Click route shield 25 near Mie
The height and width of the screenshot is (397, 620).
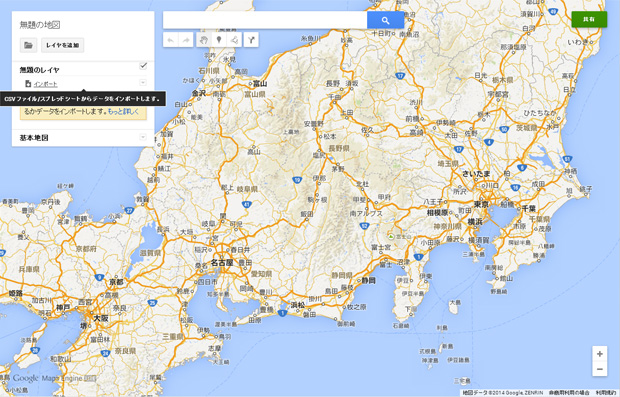(153, 303)
